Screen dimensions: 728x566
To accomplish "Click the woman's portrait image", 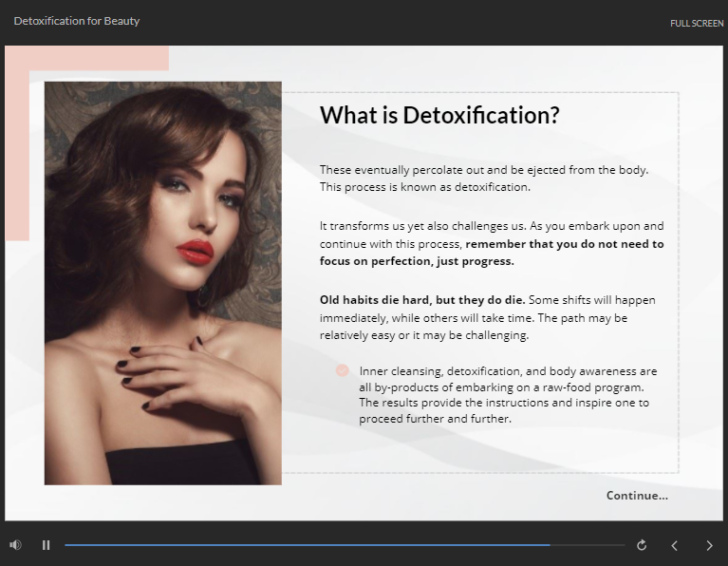I will tap(162, 283).
